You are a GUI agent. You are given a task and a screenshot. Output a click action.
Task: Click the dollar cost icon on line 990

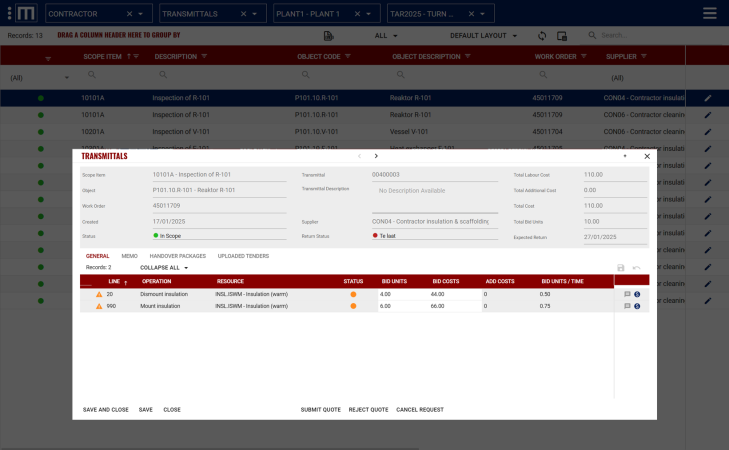pyautogui.click(x=637, y=306)
